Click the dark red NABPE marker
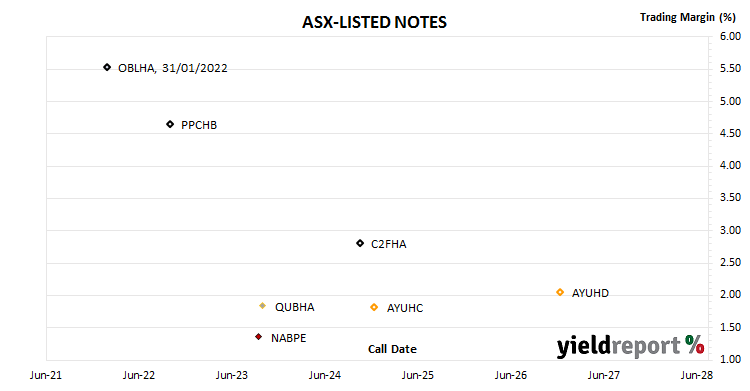The width and height of the screenshot is (750, 391). click(258, 337)
